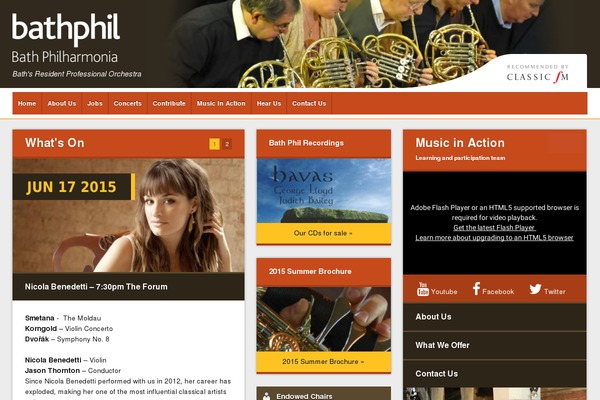Open the Contribute menu item
600x400 pixels.
point(169,103)
